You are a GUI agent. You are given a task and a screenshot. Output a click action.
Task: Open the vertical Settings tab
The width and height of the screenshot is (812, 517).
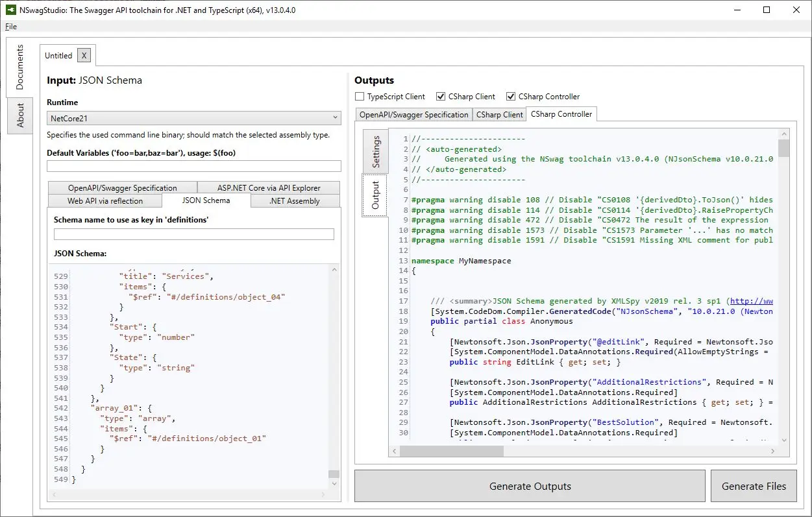pyautogui.click(x=375, y=152)
